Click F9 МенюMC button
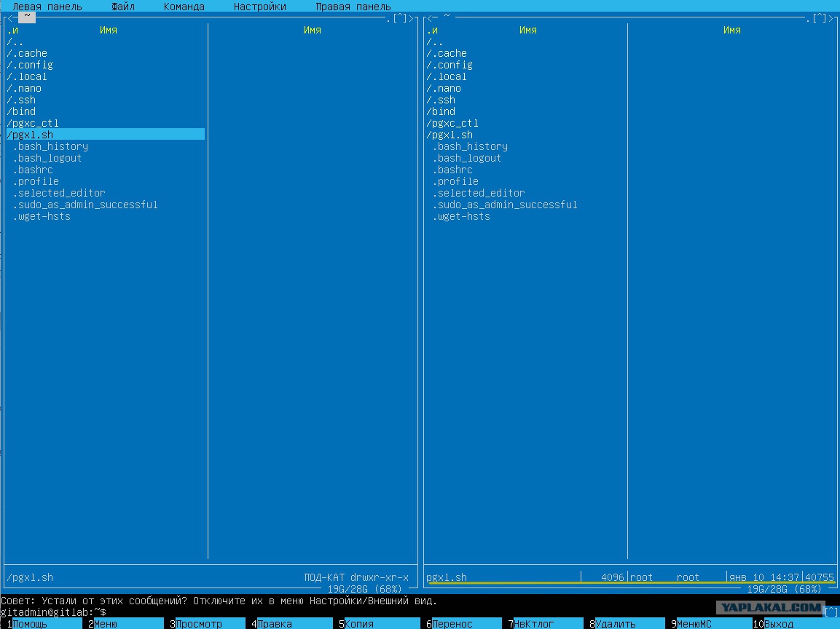The height and width of the screenshot is (629, 840). tap(712, 624)
